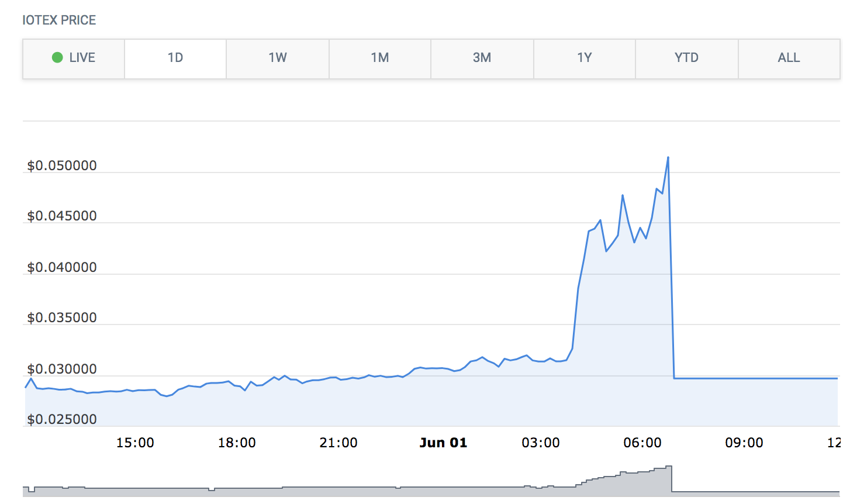
Task: Click the Jun 01 date label
Action: [x=444, y=443]
